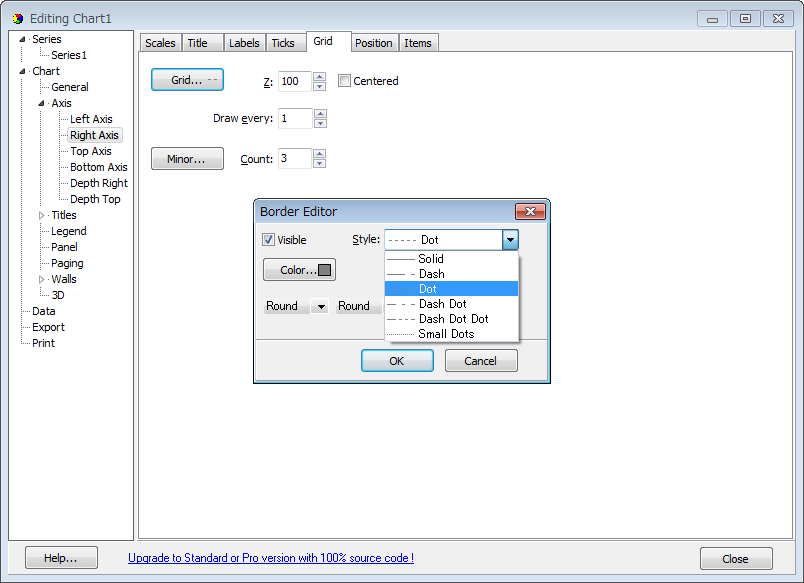Screen dimensions: 804x583
Task: Select Left Axis in the tree
Action: click(94, 118)
